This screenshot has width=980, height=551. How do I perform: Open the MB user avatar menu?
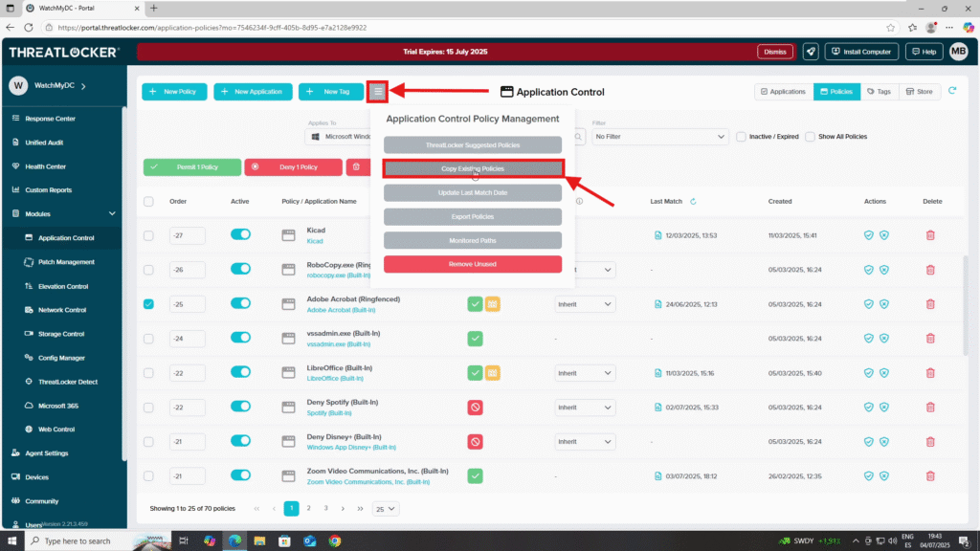click(x=958, y=52)
